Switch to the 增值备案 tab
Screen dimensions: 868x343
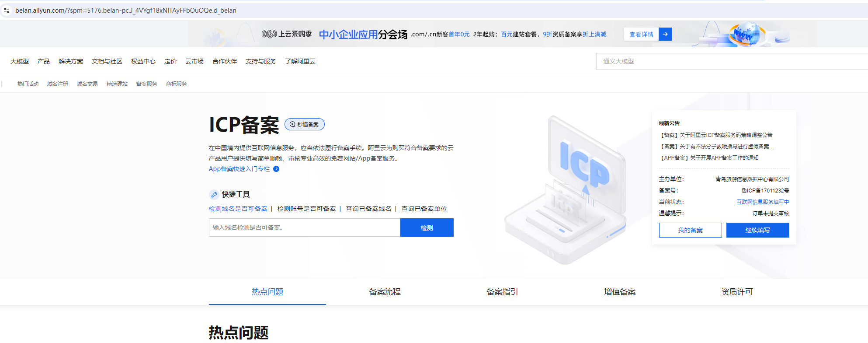[x=620, y=292]
